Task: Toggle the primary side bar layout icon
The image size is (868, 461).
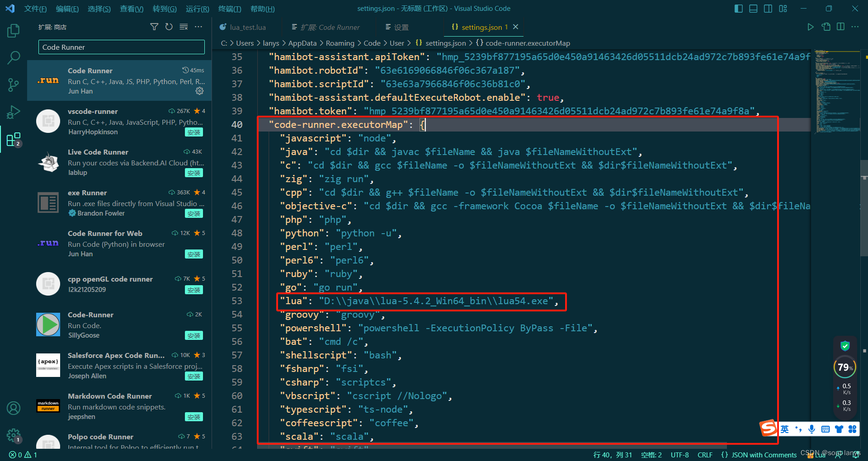Action: (739, 9)
